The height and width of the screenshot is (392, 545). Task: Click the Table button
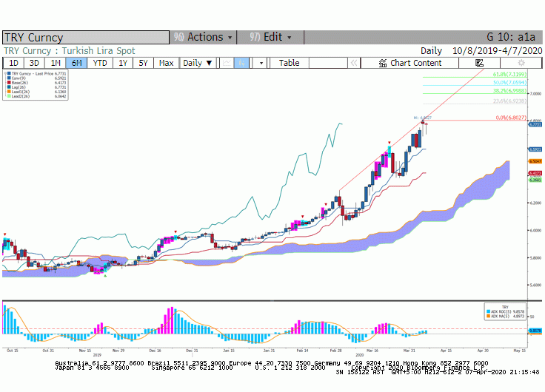click(x=290, y=63)
